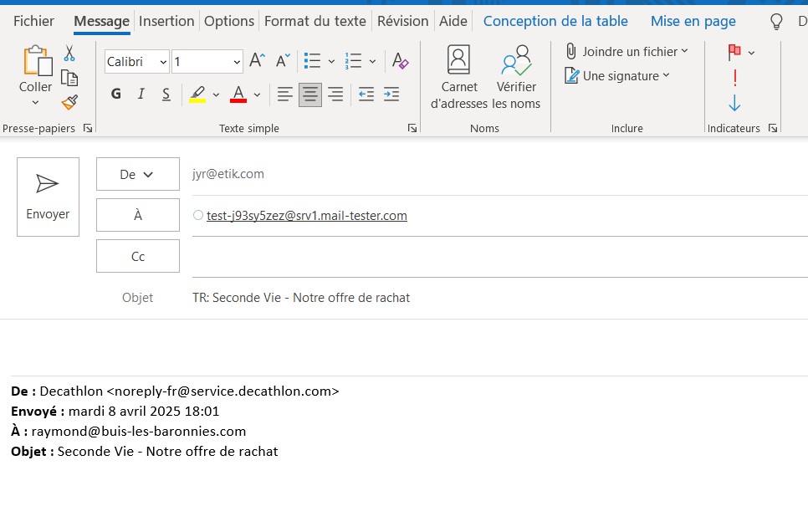Open the Insertion ribbon tab

point(166,21)
